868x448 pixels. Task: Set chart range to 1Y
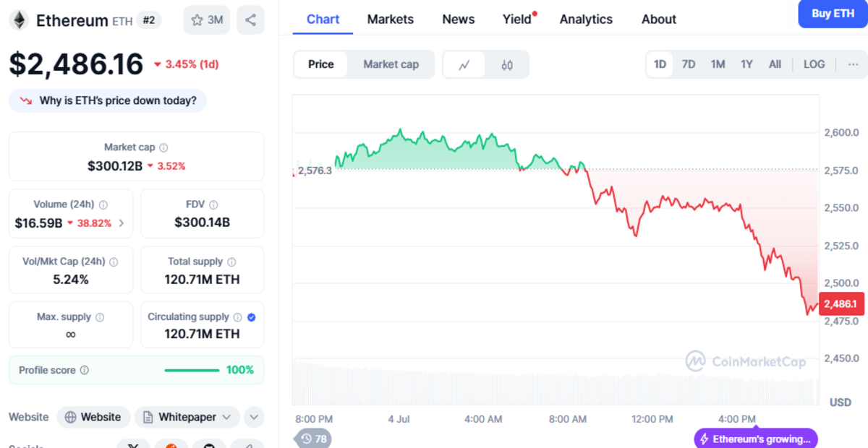pyautogui.click(x=746, y=64)
